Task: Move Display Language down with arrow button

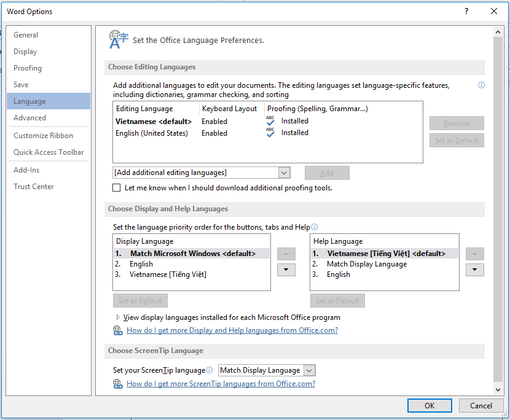Action: 286,270
